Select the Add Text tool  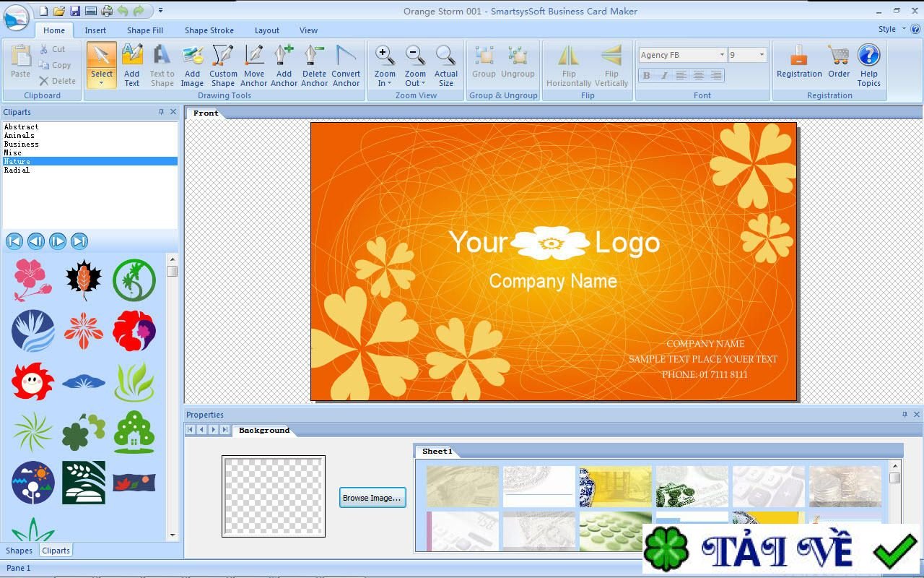pos(132,64)
